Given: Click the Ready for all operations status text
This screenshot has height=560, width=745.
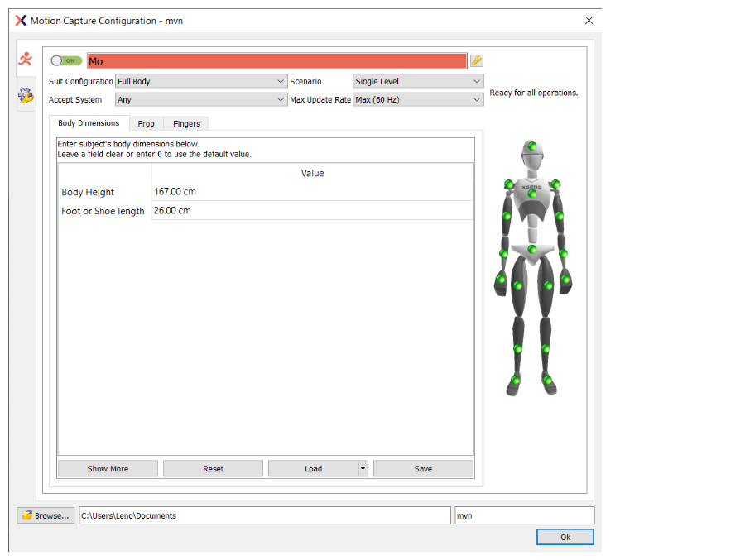Looking at the screenshot, I should 534,93.
